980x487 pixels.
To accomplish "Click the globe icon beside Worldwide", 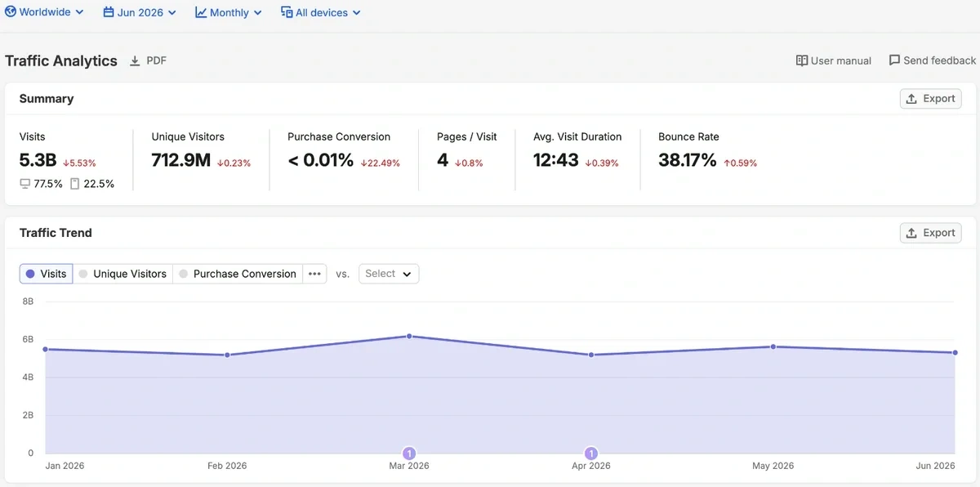I will point(11,12).
